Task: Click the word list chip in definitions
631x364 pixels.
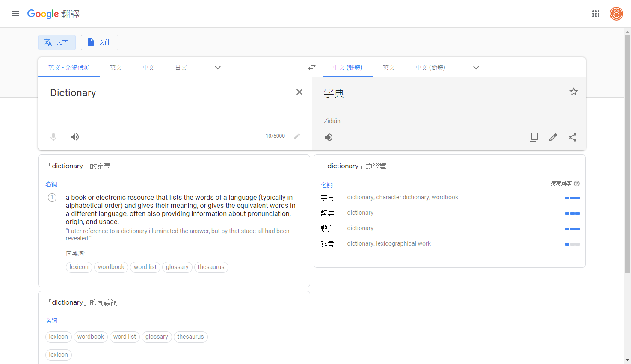Action: (x=145, y=267)
